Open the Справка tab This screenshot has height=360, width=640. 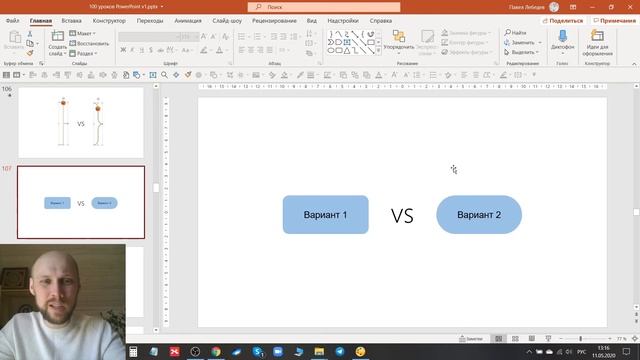click(x=381, y=20)
